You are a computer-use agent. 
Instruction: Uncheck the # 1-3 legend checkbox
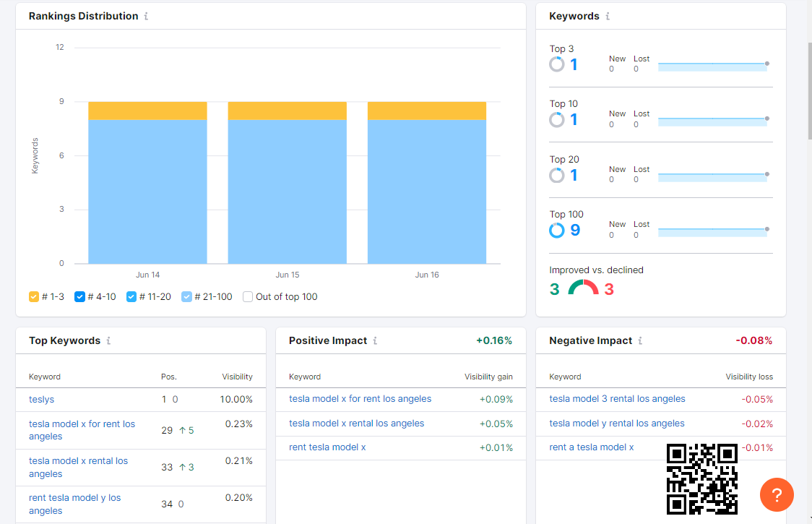[34, 296]
